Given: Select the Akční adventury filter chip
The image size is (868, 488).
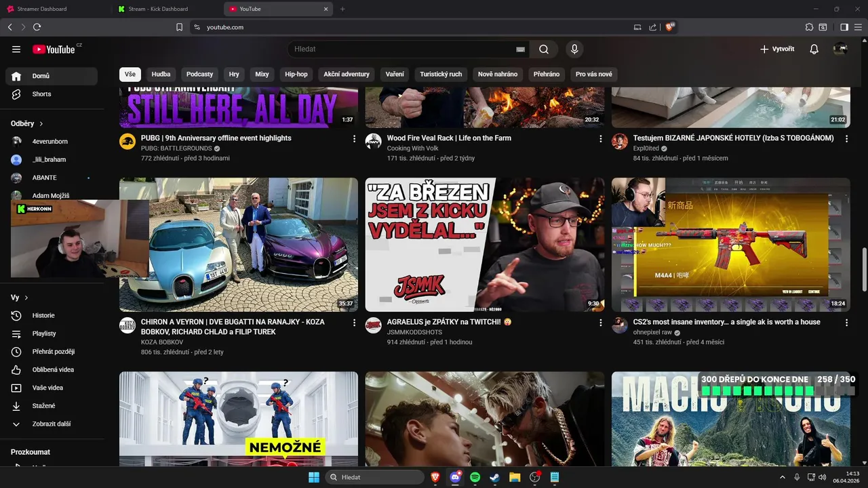Looking at the screenshot, I should [347, 74].
